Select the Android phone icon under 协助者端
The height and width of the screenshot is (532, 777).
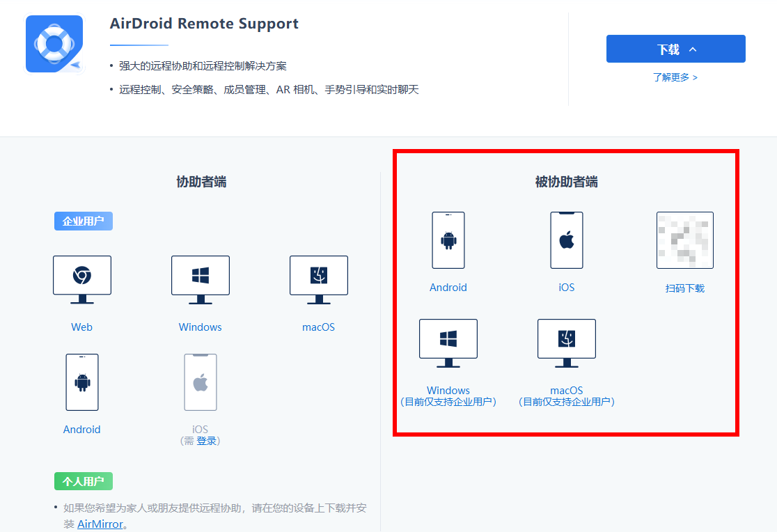82,382
